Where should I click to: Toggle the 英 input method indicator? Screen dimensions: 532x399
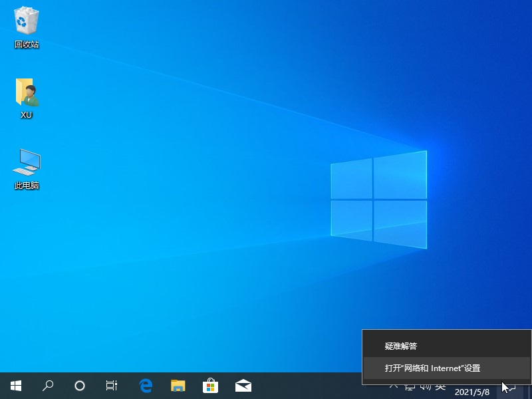coord(440,386)
